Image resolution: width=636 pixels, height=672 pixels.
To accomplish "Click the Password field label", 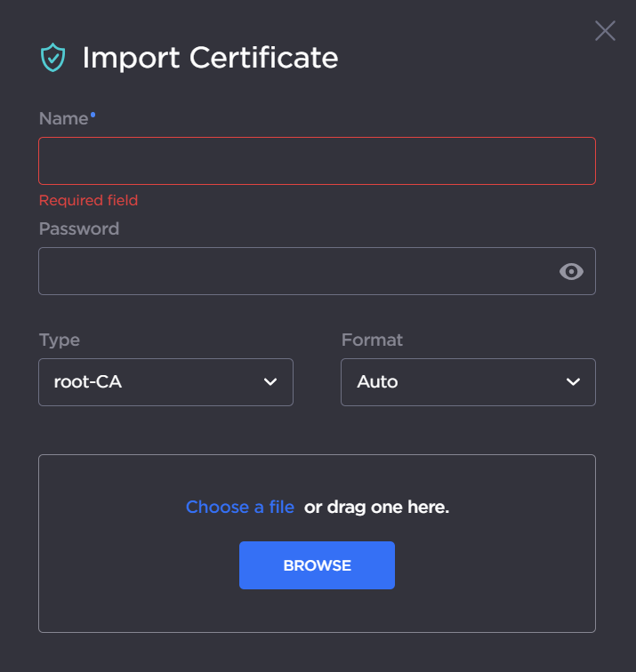I will tap(79, 228).
